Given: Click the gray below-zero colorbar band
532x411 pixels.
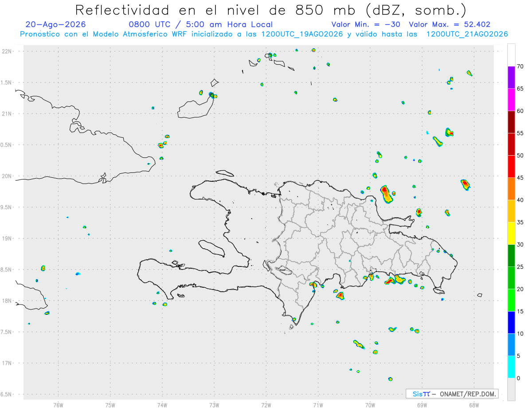Looking at the screenshot, I should click(511, 389).
